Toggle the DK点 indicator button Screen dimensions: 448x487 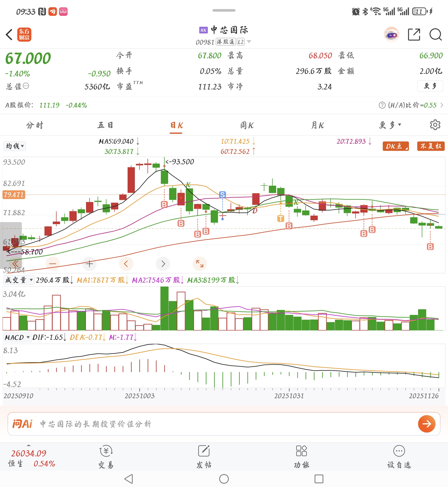396,146
